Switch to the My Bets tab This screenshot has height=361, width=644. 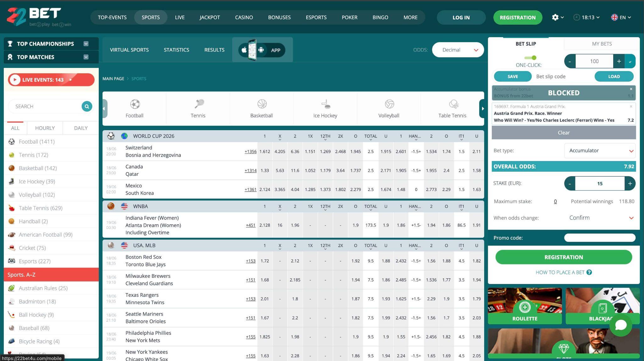click(602, 44)
